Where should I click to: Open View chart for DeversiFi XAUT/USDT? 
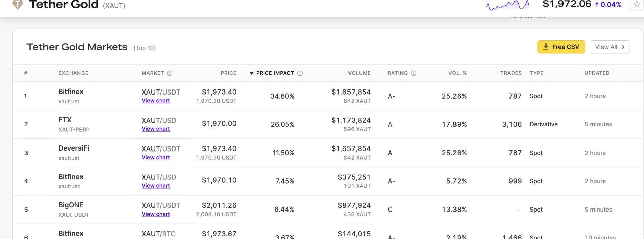pos(156,158)
